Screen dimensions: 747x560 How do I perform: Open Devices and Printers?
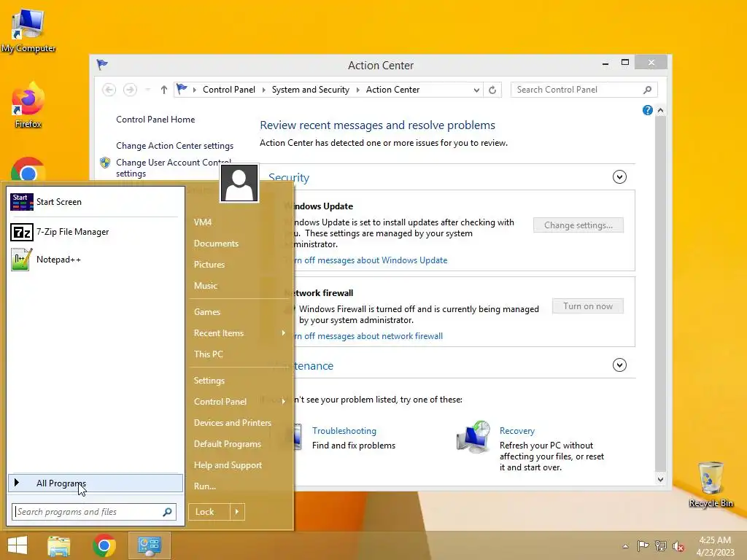233,423
